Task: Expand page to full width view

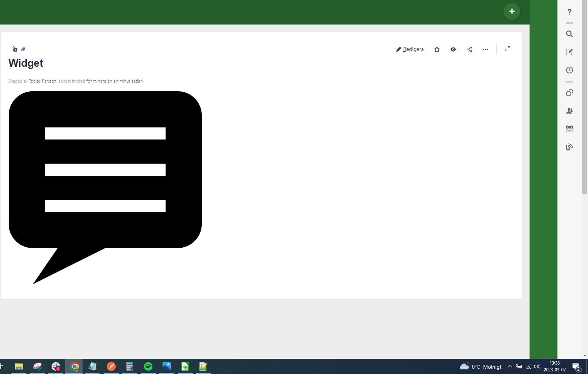Action: [x=507, y=49]
